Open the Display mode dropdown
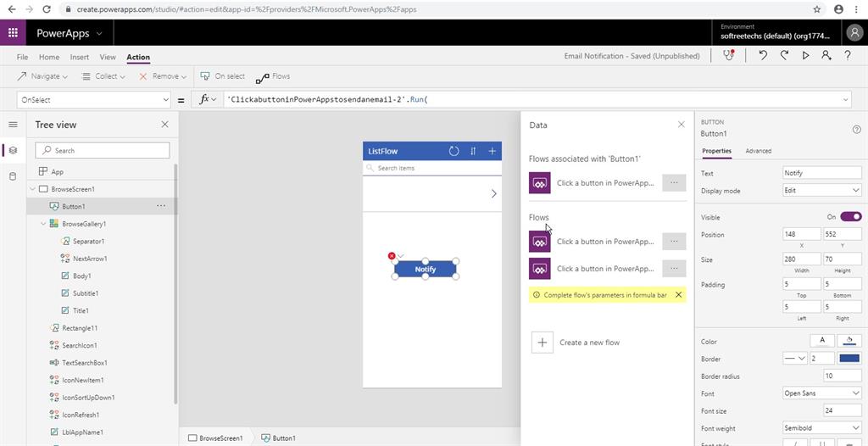 tap(822, 190)
